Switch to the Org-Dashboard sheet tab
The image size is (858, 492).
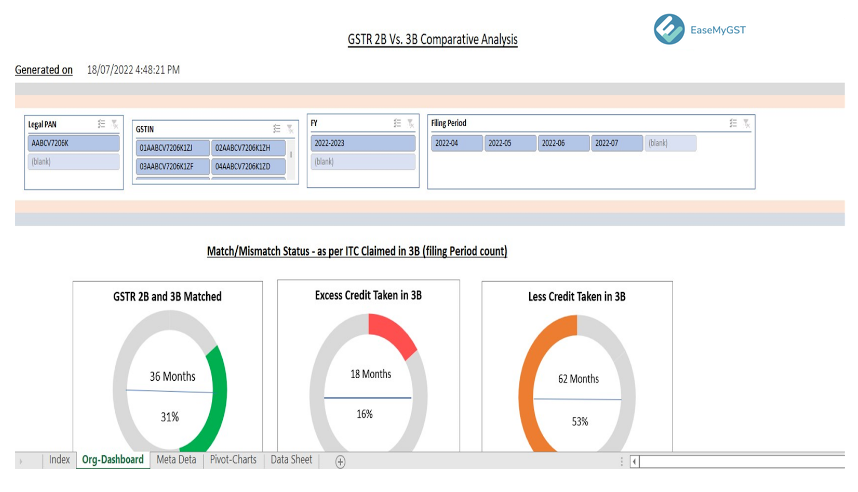coord(113,460)
